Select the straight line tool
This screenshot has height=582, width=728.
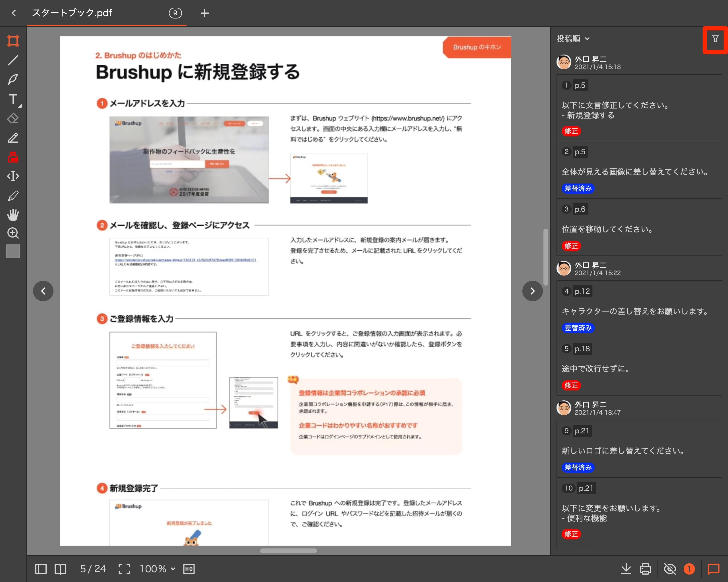coord(13,60)
